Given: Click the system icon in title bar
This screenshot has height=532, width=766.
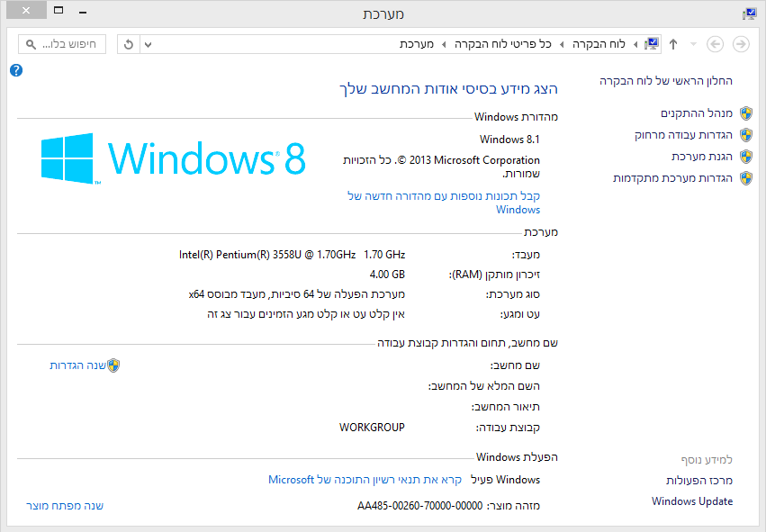Looking at the screenshot, I should pos(749,14).
